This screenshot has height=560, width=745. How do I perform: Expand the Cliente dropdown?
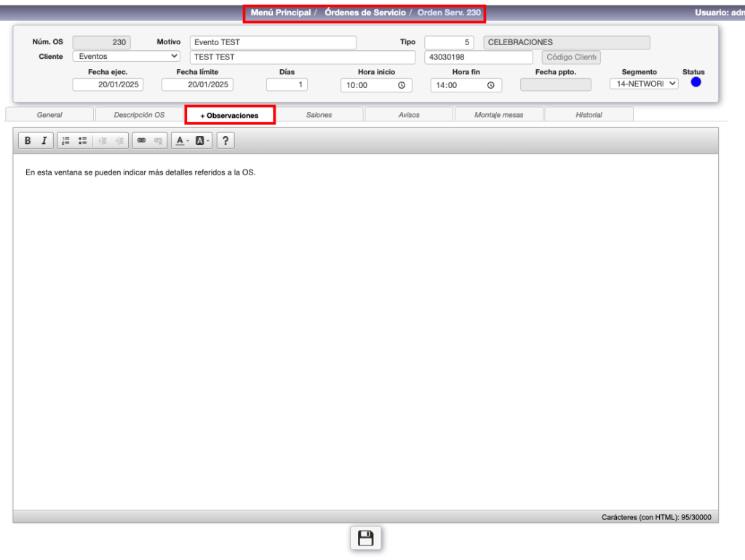[127, 56]
